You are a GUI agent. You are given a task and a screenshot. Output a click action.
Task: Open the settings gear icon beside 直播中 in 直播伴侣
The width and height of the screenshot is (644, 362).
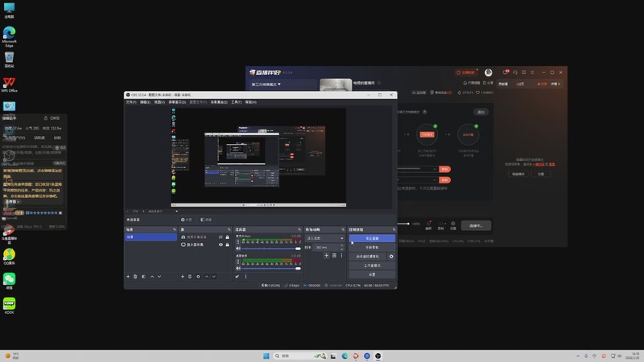453,225
